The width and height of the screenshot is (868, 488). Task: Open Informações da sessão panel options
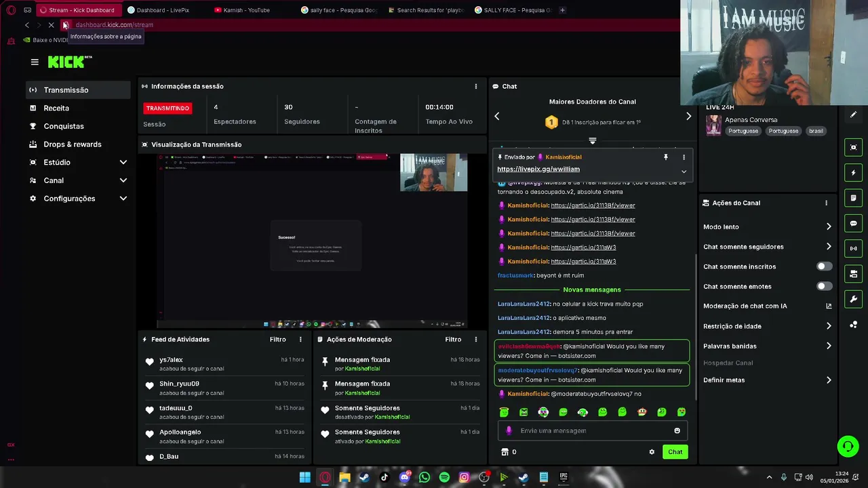[x=476, y=87]
